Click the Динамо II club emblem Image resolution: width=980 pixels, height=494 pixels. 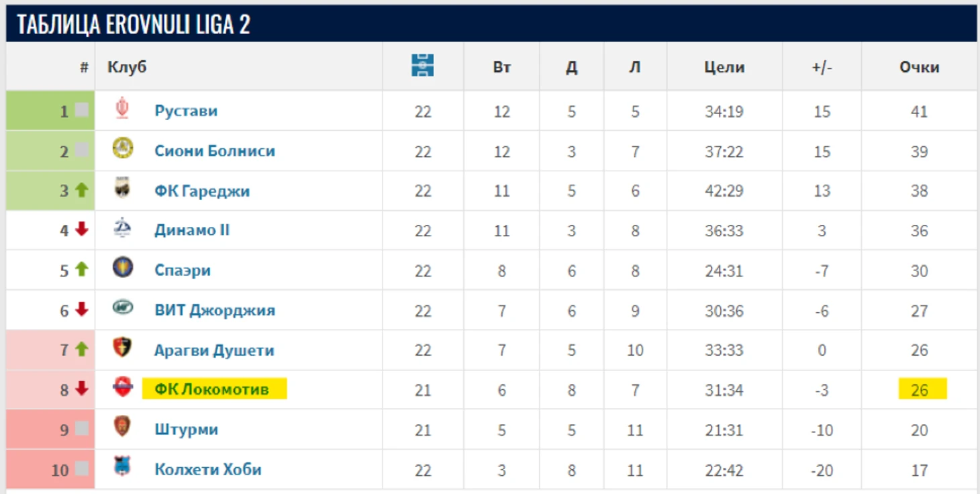[x=123, y=228]
